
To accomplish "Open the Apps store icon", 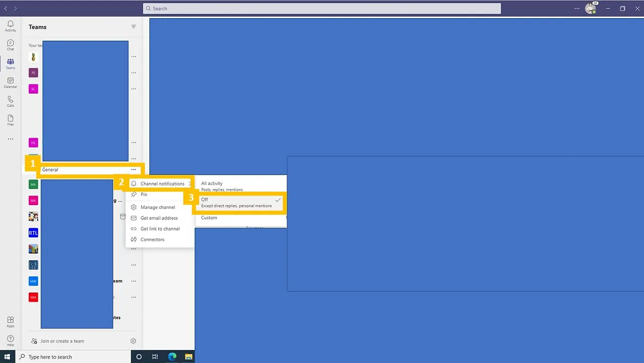I will [11, 322].
